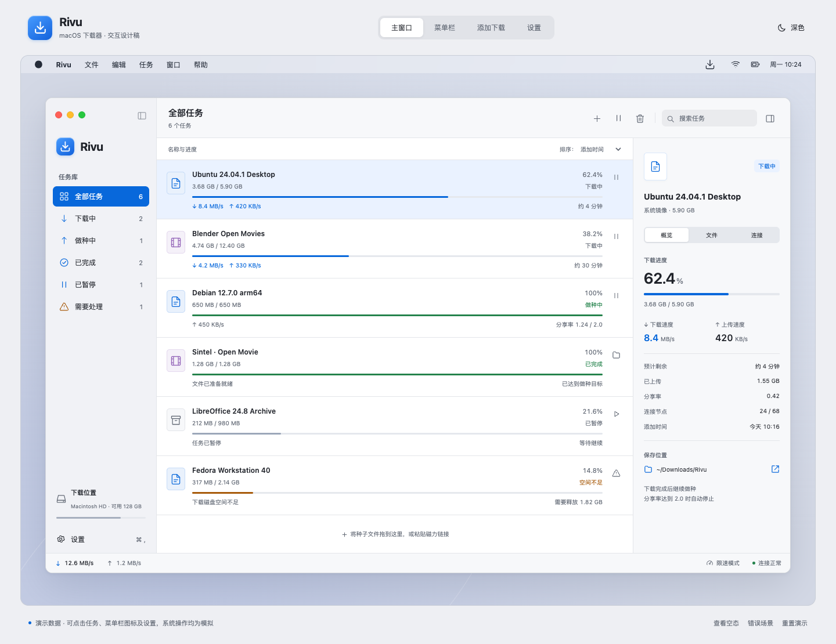Pause seeding of Debian 12.7.0 arm64
The height and width of the screenshot is (644, 836).
(617, 296)
